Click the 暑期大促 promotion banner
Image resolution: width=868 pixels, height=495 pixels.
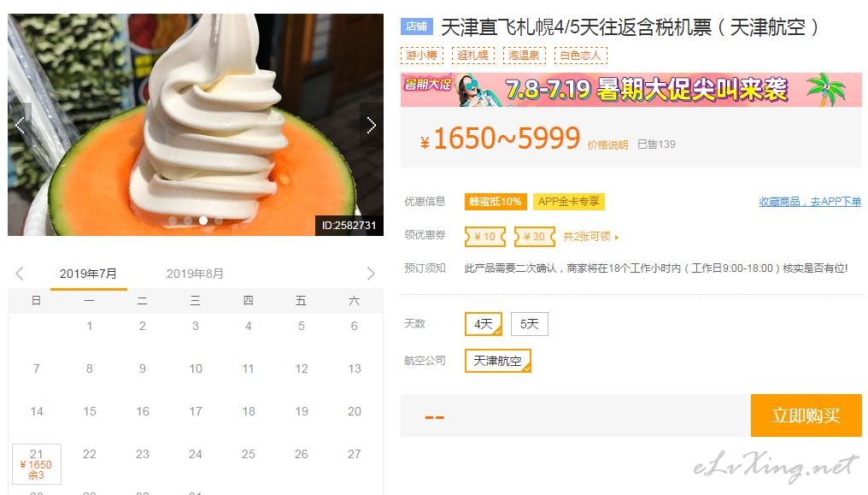click(x=631, y=89)
